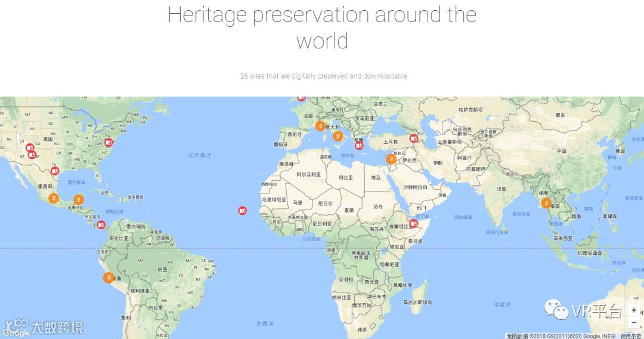Click the 墨西哥 country label

45,186
